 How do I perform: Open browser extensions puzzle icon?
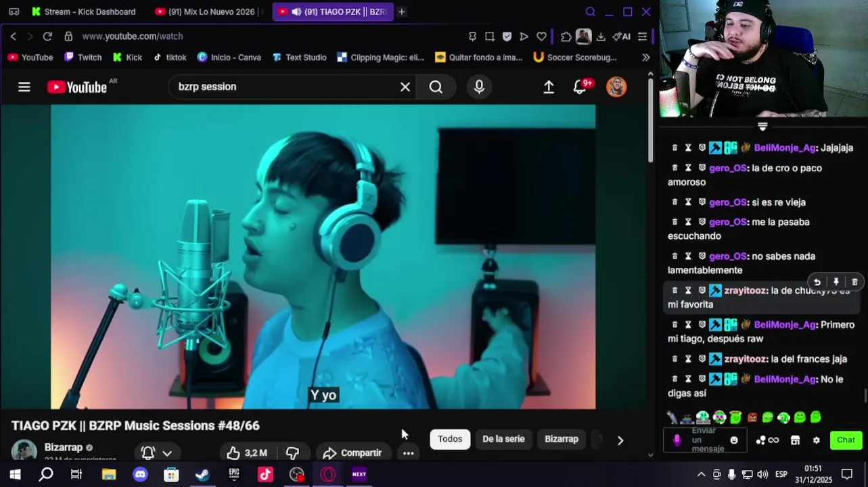pos(566,37)
